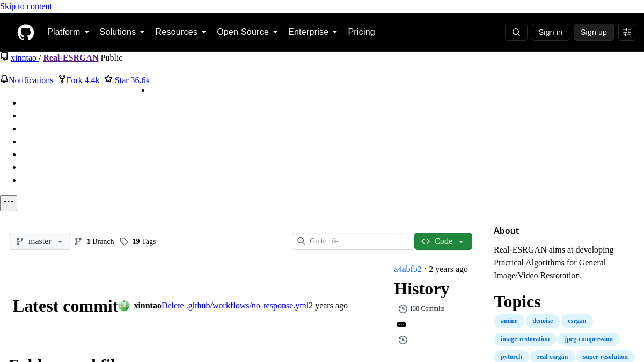Viewport: 644px width, 362px height.
Task: Select the denoise topic tag
Action: click(543, 321)
